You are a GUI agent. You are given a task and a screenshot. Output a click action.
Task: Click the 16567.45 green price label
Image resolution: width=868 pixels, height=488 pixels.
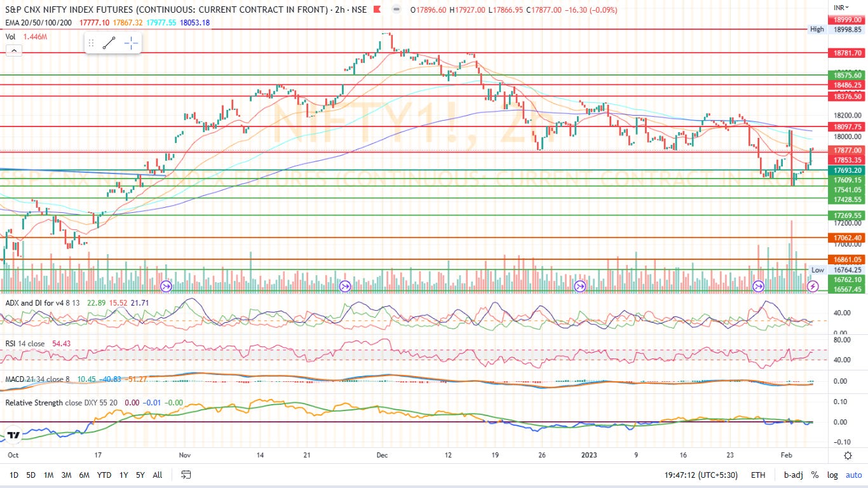click(847, 289)
